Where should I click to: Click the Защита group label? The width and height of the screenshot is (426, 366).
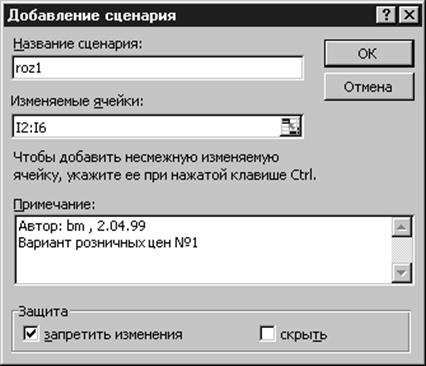(43, 312)
